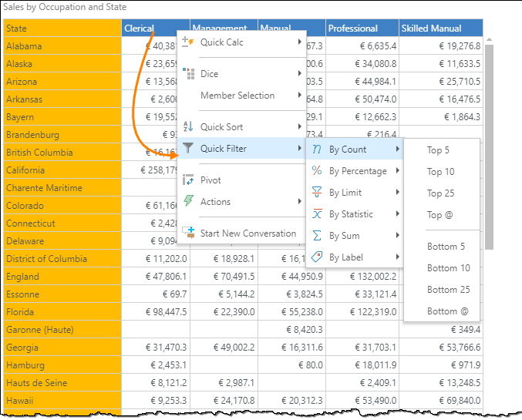Click the Quick Filter funnel icon

(x=188, y=148)
